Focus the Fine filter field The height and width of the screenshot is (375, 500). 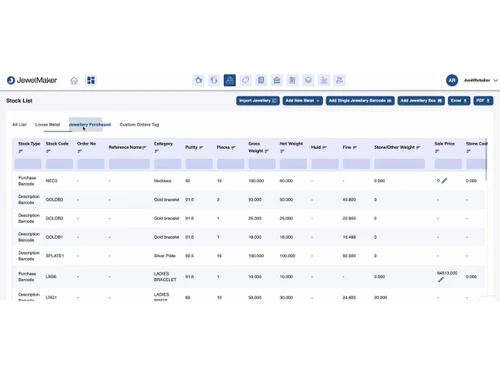pos(356,164)
